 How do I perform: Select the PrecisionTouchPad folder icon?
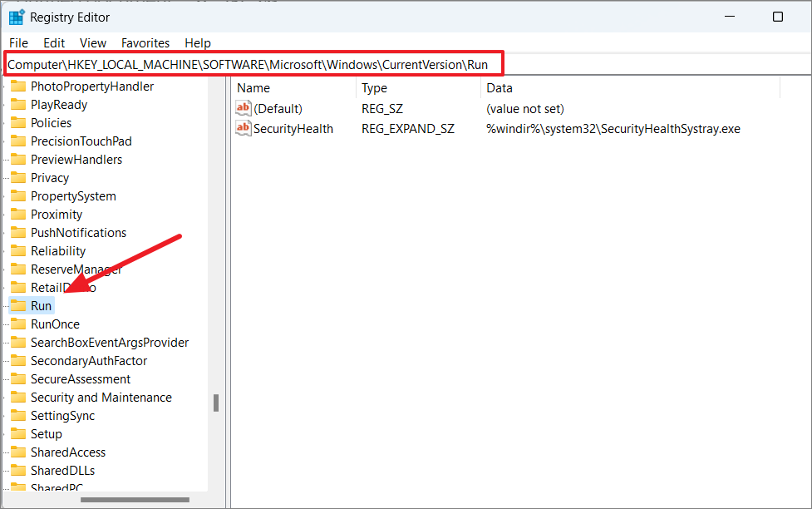click(x=18, y=141)
